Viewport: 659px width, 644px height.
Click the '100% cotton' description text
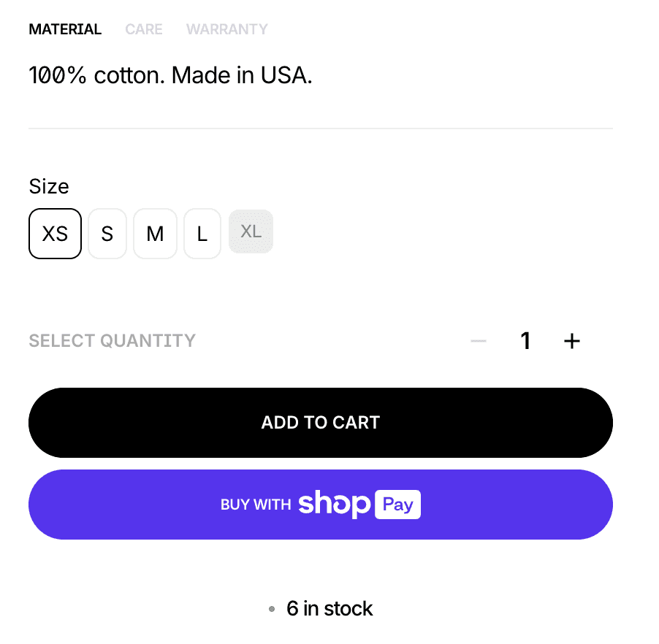171,76
